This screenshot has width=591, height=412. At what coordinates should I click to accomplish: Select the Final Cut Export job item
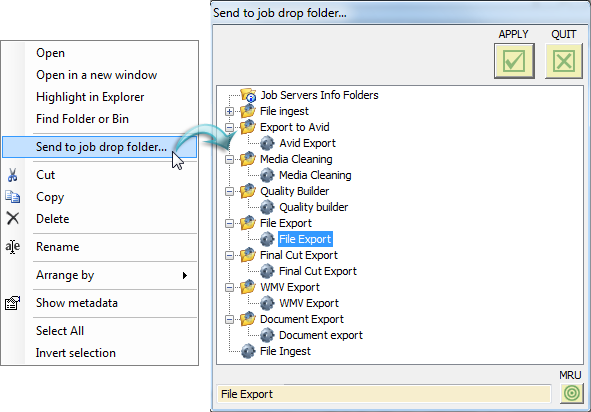318,271
